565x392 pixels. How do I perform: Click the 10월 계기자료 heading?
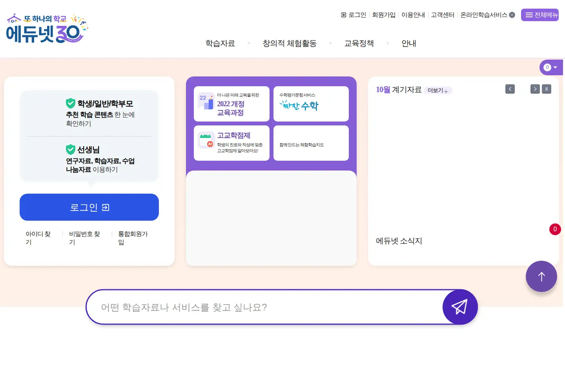point(399,90)
